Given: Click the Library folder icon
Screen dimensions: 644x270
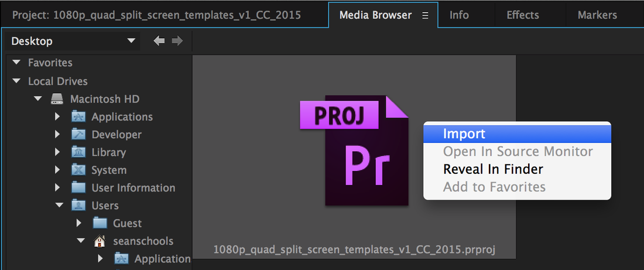Looking at the screenshot, I should (78, 152).
